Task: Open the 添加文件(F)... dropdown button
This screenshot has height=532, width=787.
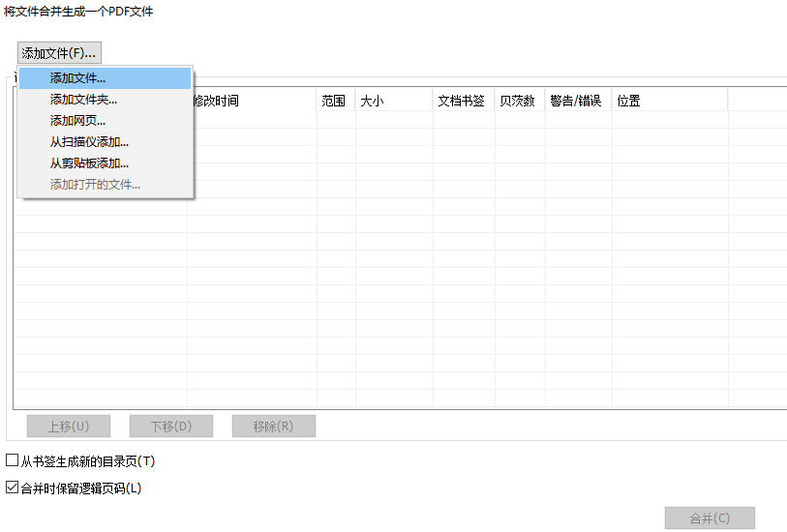Action: [x=59, y=52]
